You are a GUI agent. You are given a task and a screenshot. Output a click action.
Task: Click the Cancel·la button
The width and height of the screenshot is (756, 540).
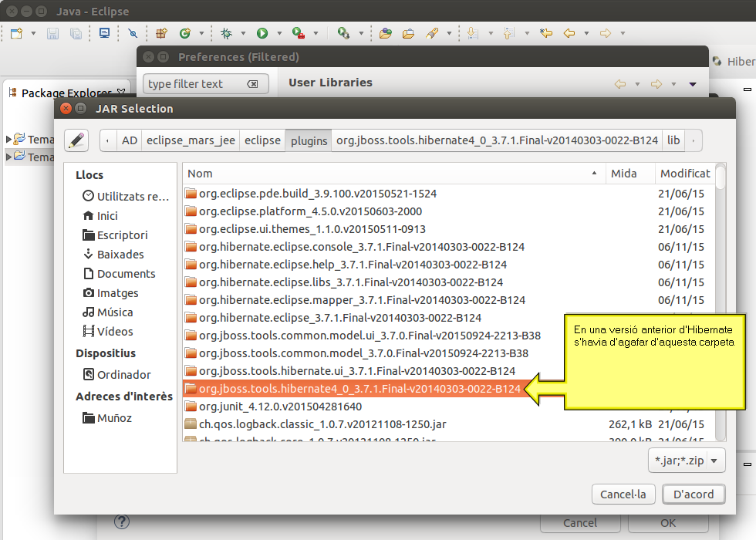click(x=623, y=494)
